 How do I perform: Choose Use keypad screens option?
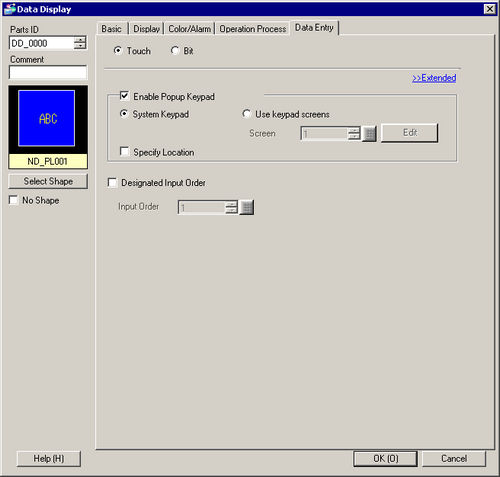click(246, 114)
